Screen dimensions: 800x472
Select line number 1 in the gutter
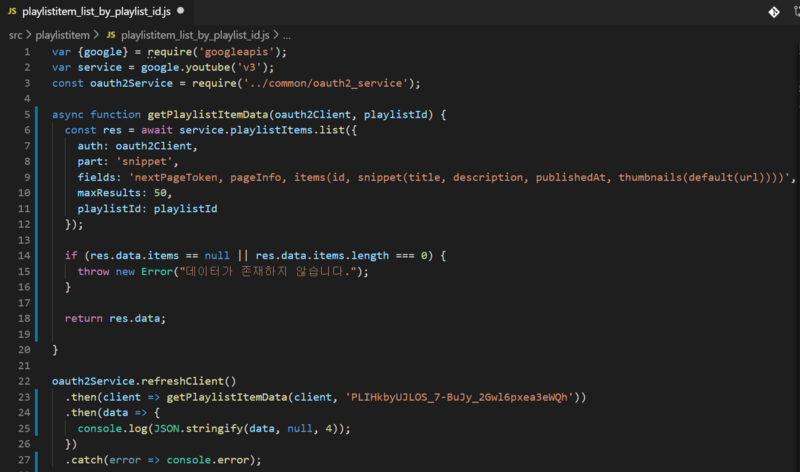[x=27, y=52]
